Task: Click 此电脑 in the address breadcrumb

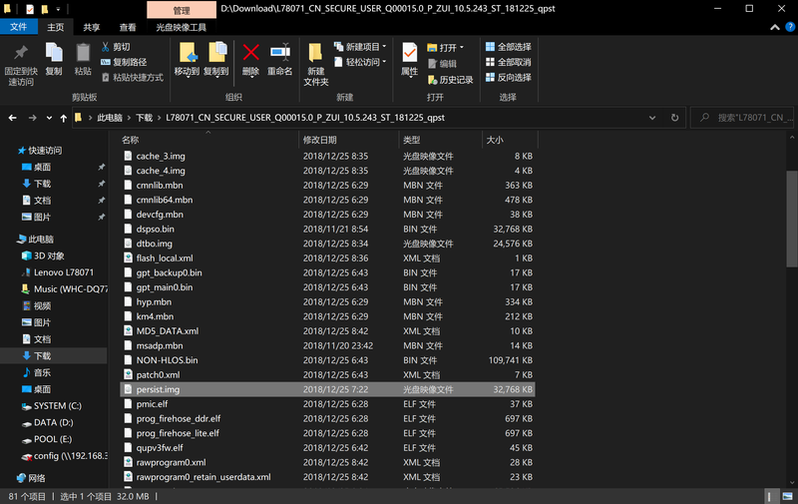Action: 110,118
